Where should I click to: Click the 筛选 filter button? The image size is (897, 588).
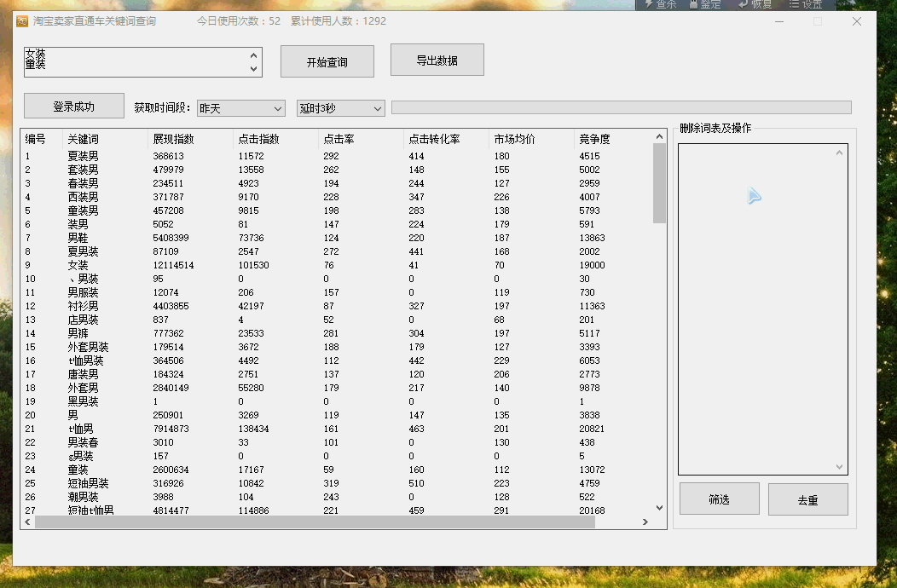pos(719,499)
